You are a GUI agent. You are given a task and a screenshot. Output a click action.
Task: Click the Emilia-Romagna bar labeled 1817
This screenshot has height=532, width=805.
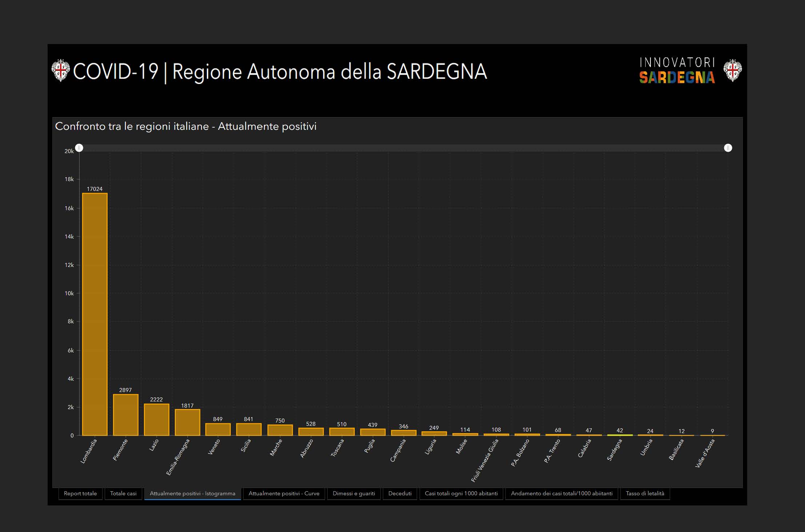click(x=188, y=422)
